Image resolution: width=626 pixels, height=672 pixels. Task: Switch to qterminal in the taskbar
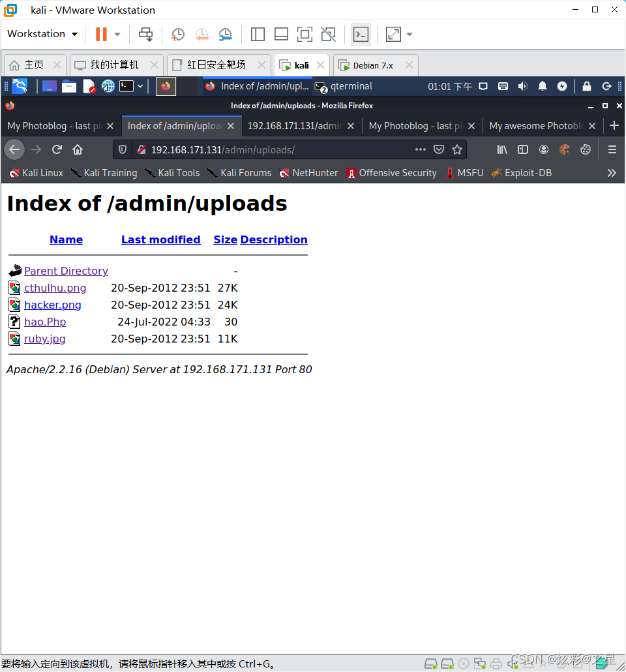coord(344,87)
